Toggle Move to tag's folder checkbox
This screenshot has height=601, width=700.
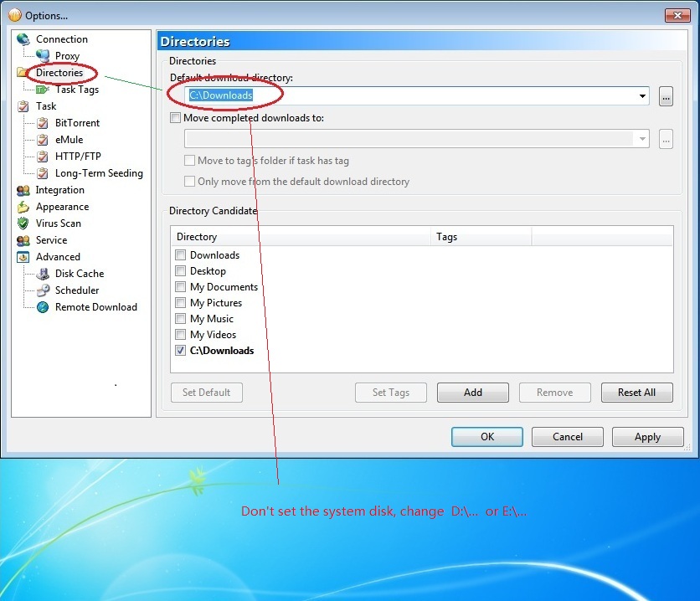190,160
